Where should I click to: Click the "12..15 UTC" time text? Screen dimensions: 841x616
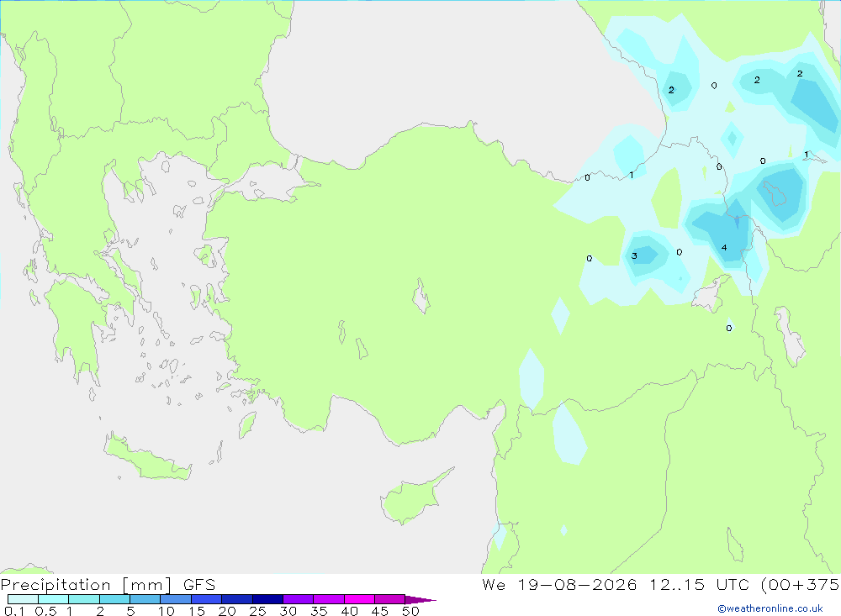click(x=701, y=585)
